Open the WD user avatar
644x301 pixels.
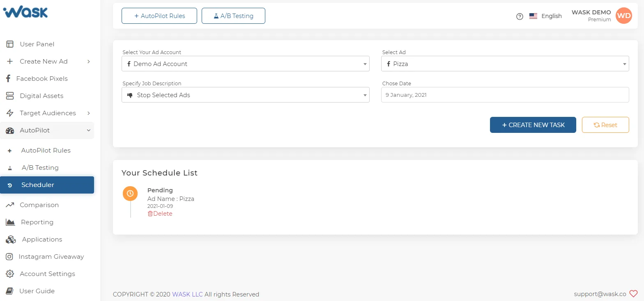click(x=623, y=16)
